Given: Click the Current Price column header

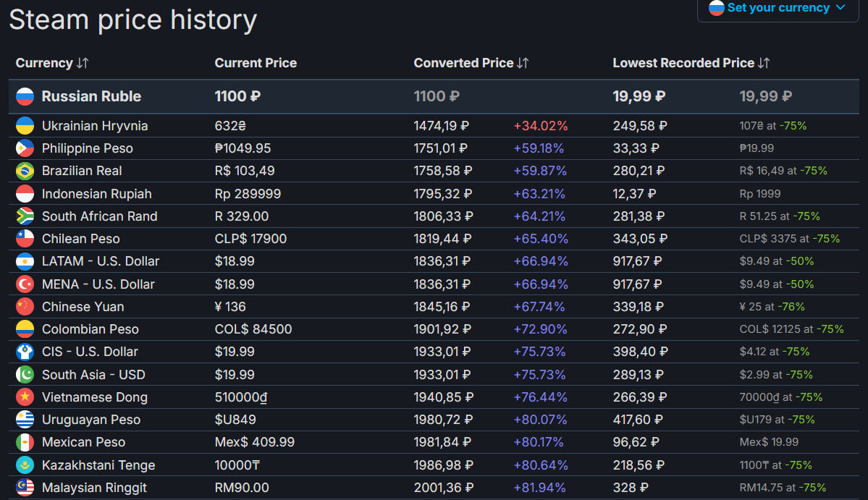Looking at the screenshot, I should [256, 63].
